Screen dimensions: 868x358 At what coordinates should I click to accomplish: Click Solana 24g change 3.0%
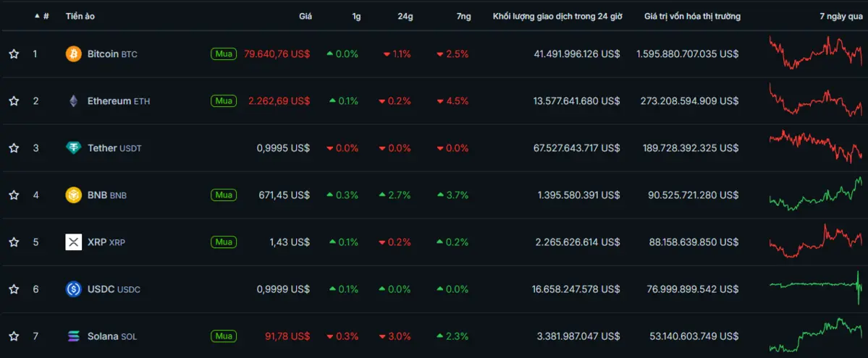[x=395, y=336]
